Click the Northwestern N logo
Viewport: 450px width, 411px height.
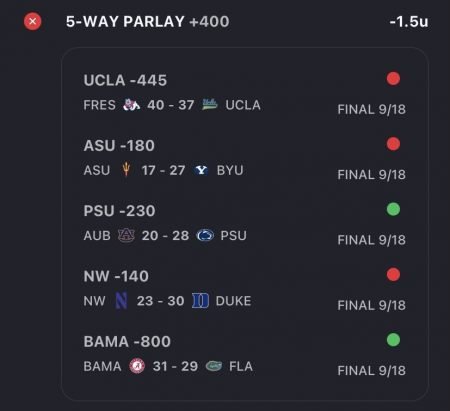(x=121, y=301)
